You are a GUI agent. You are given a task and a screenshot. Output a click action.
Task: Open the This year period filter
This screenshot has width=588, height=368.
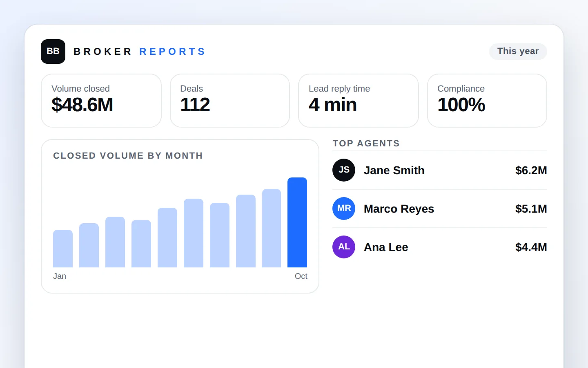(518, 51)
